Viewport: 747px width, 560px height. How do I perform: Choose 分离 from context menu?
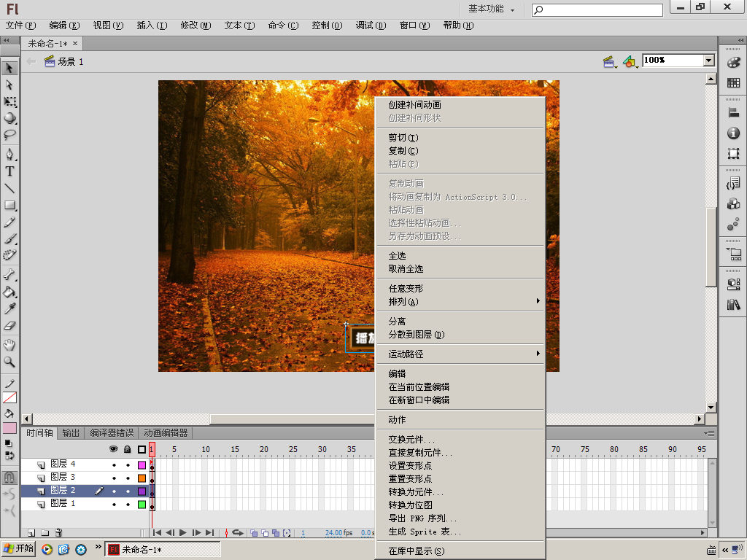(x=460, y=322)
